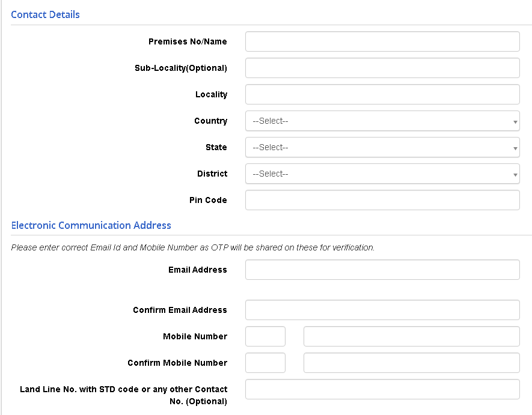
Task: Click the Contact Details section heading
Action: pos(45,14)
